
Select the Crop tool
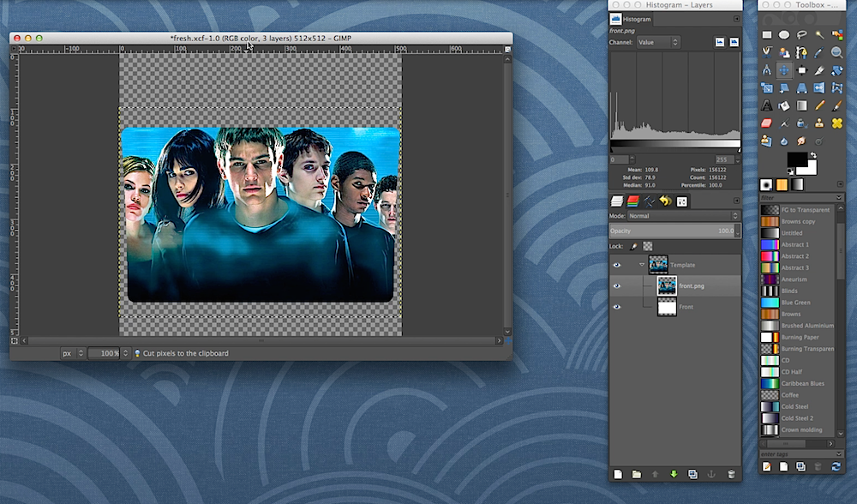tap(819, 70)
